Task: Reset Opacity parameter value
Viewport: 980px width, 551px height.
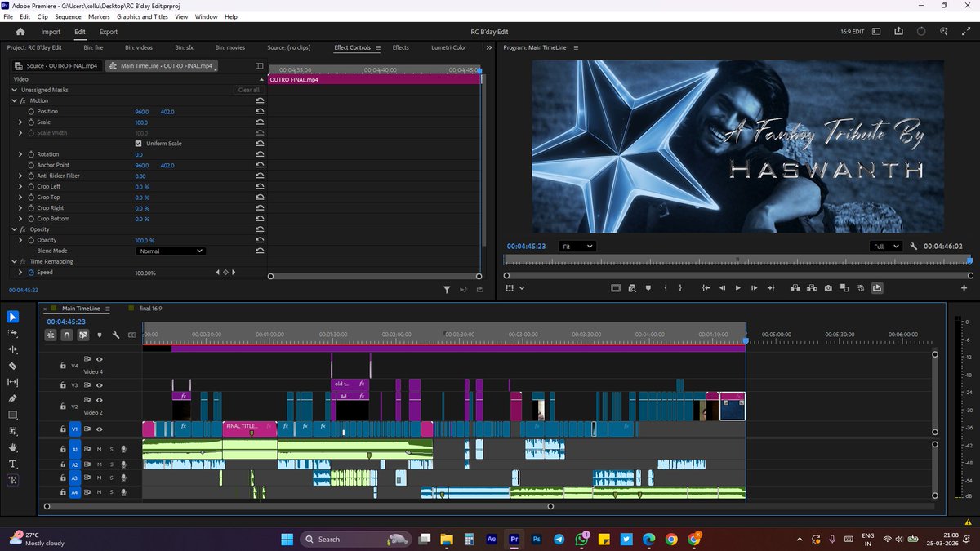Action: (x=260, y=240)
